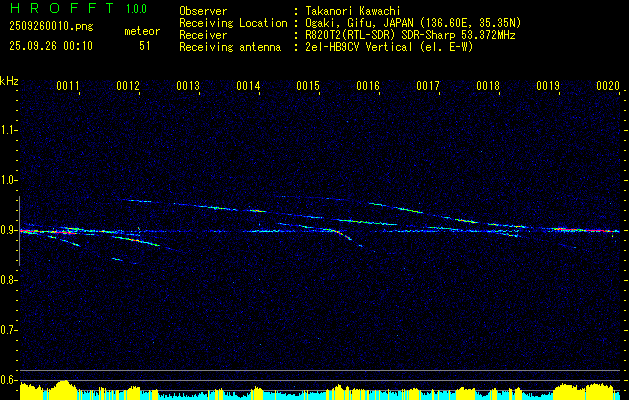
Task: Click the Receiving antenna label
Action: pos(230,47)
